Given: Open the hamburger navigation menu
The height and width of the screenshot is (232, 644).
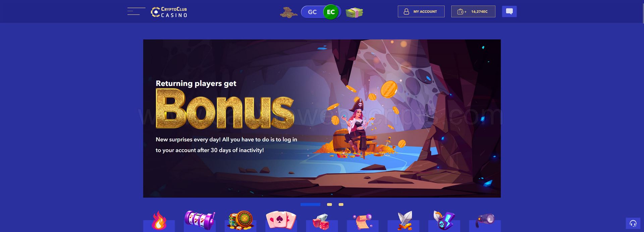Looking at the screenshot, I should [x=136, y=11].
